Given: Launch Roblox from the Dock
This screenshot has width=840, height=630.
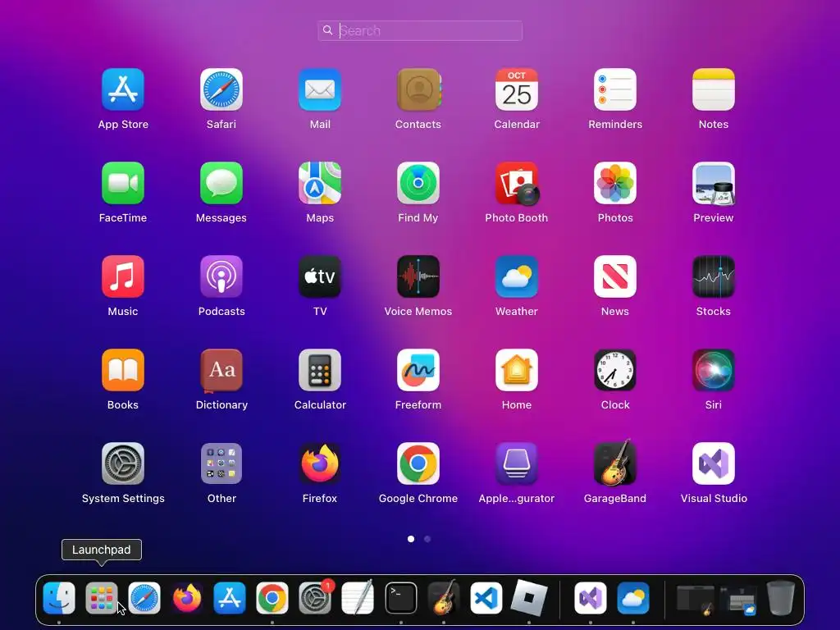Looking at the screenshot, I should (x=529, y=598).
